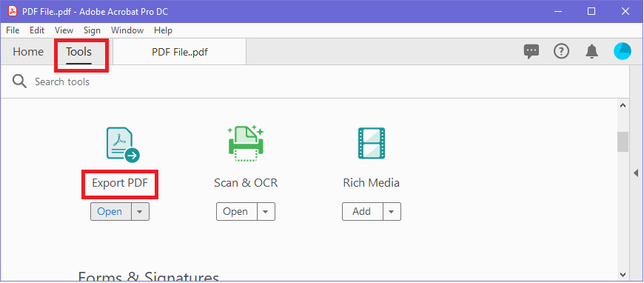This screenshot has width=644, height=283.
Task: Maximize the Acrobat window
Action: click(x=591, y=11)
